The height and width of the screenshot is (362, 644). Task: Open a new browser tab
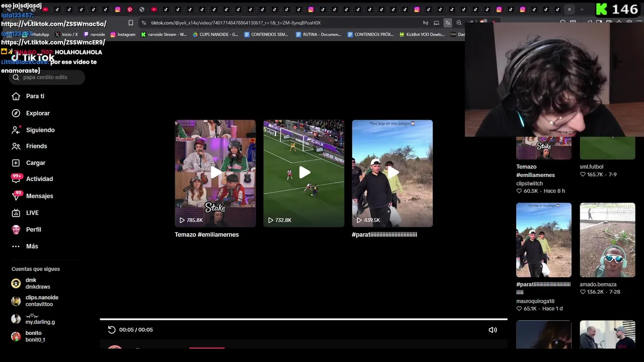tap(582, 10)
